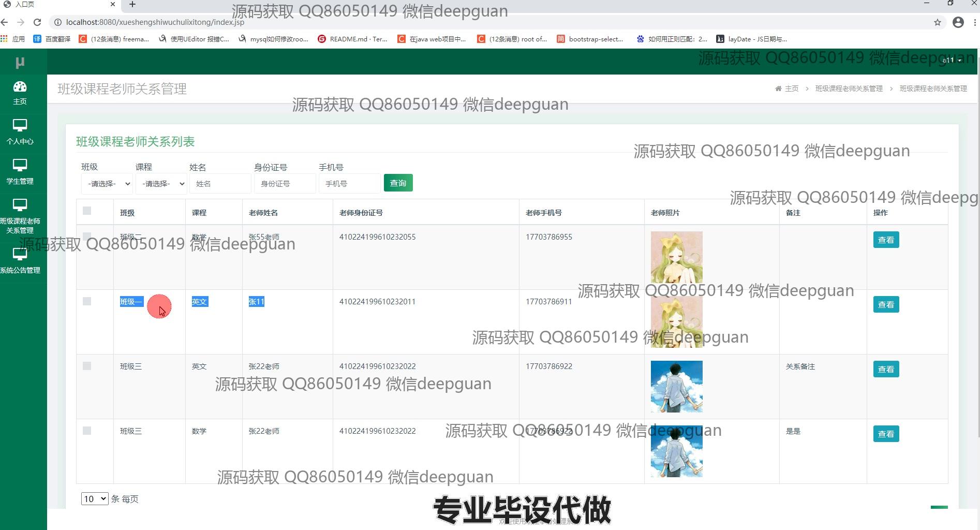Expand the 课程 filter dropdown
The image size is (980, 530).
click(x=161, y=184)
